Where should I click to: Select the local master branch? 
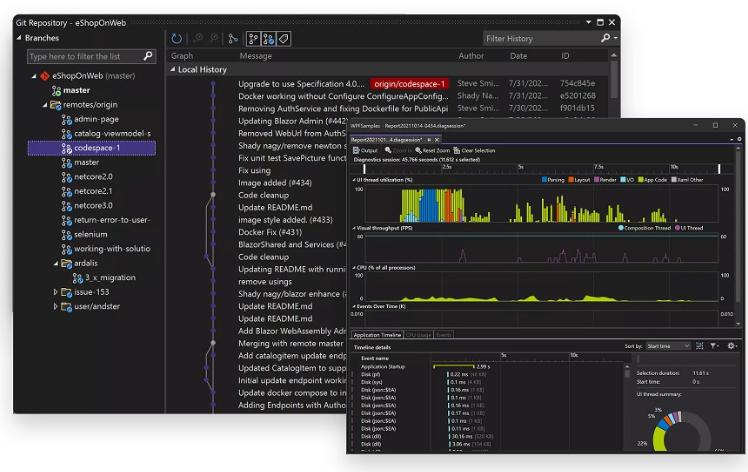click(x=76, y=90)
